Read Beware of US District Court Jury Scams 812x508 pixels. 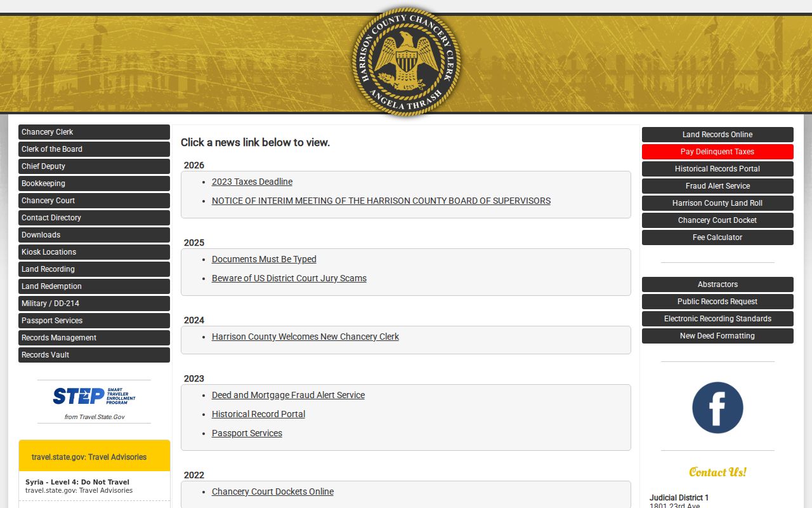[x=289, y=278]
